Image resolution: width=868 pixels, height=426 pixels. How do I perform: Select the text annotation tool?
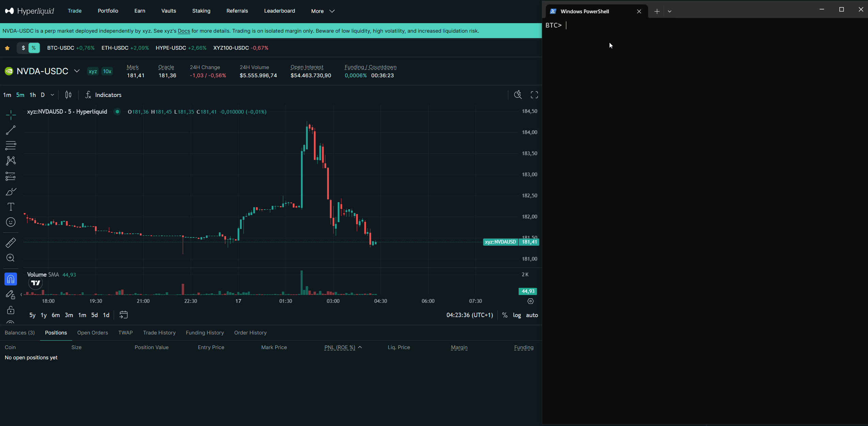tap(11, 207)
